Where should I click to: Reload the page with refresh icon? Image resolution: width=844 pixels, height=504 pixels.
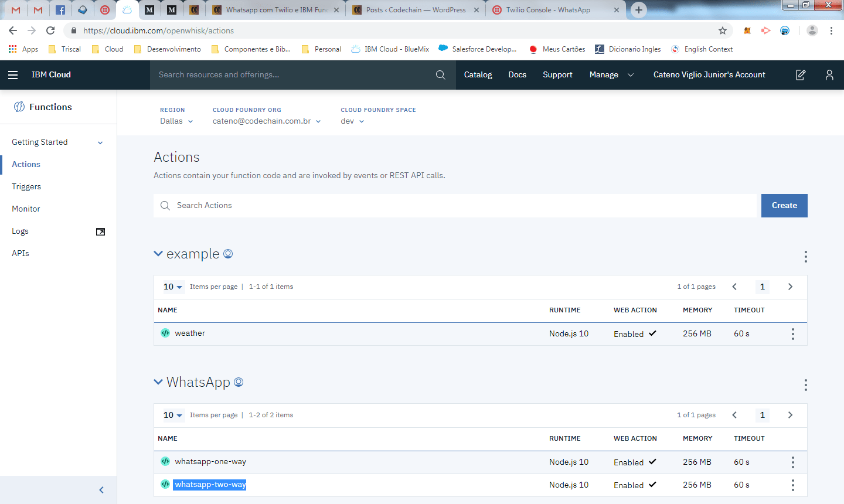point(50,30)
